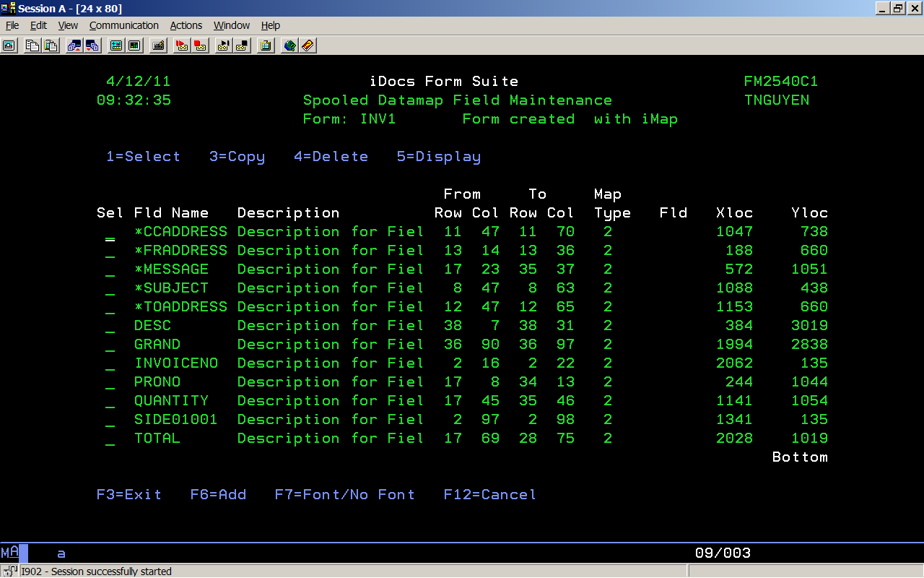Click the Play macro toolbar icon
Image resolution: width=924 pixels, height=578 pixels.
[x=224, y=46]
